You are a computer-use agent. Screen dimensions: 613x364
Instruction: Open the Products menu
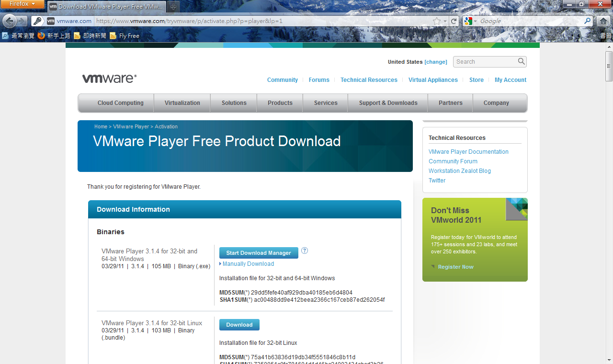[x=280, y=103]
